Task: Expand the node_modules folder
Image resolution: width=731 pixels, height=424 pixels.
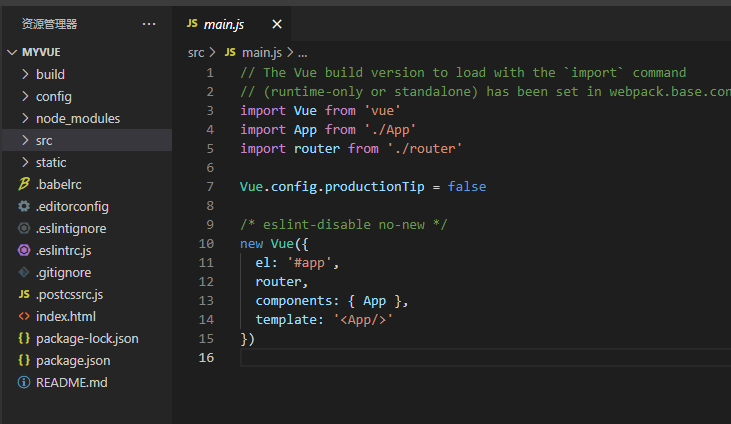Action: (x=26, y=118)
